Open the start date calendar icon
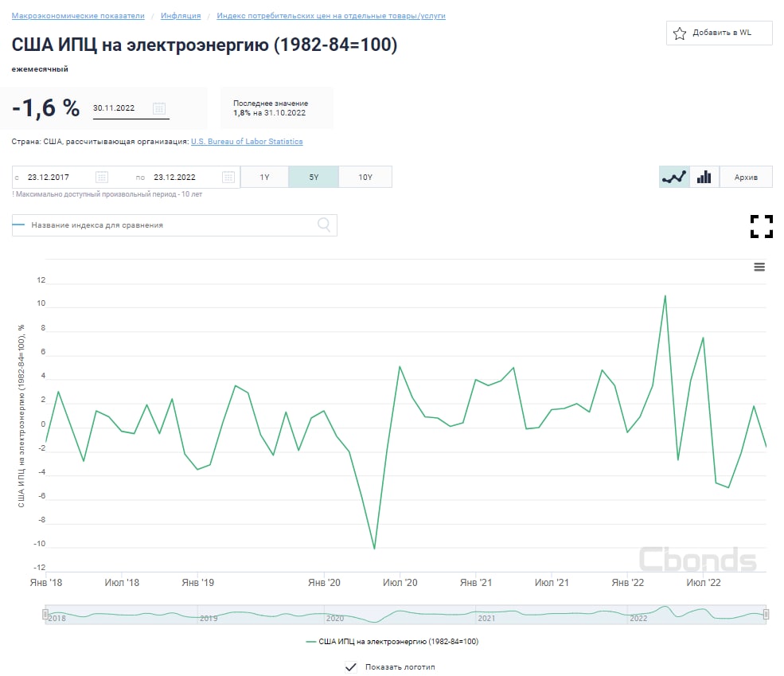 tap(101, 177)
